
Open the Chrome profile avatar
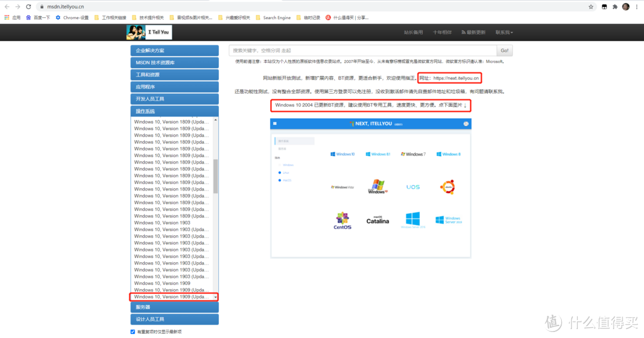(626, 7)
